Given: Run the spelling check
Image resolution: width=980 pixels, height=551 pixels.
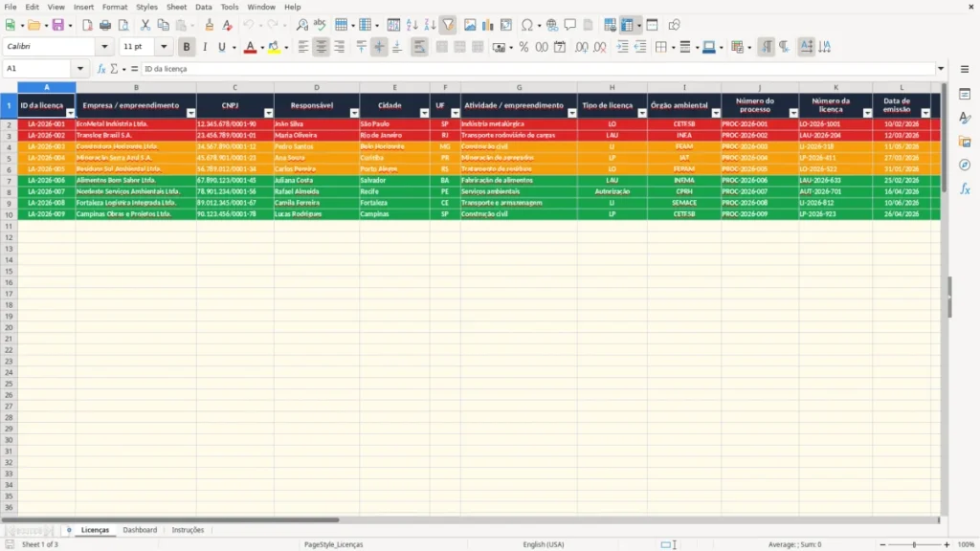Looking at the screenshot, I should [x=320, y=25].
